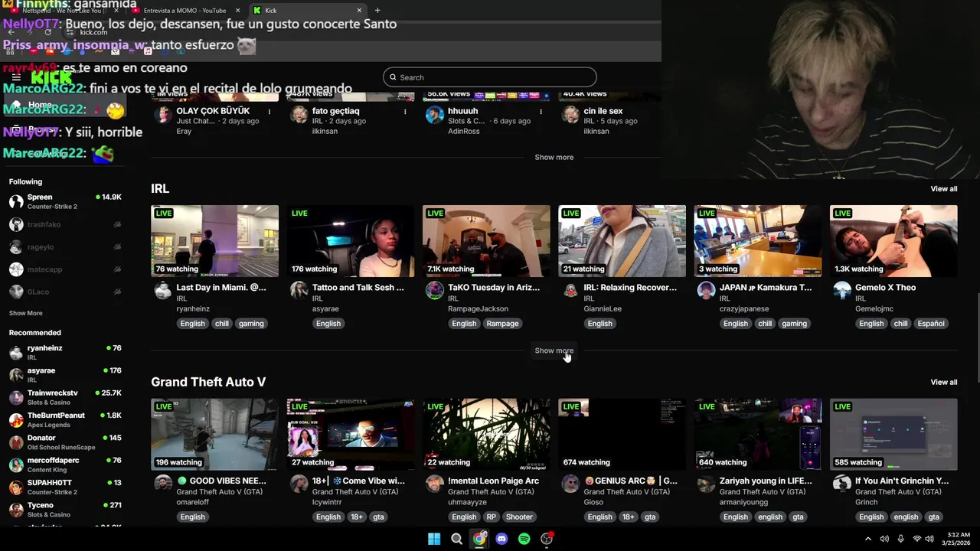Open TaKO Tuesday in Arizona stream thumbnail

486,241
